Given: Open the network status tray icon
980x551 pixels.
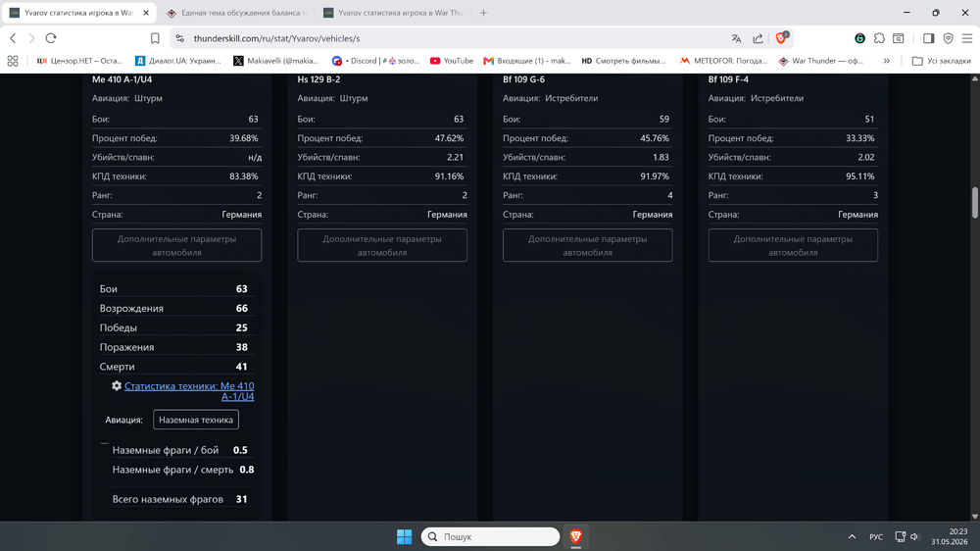Looking at the screenshot, I should [x=900, y=536].
